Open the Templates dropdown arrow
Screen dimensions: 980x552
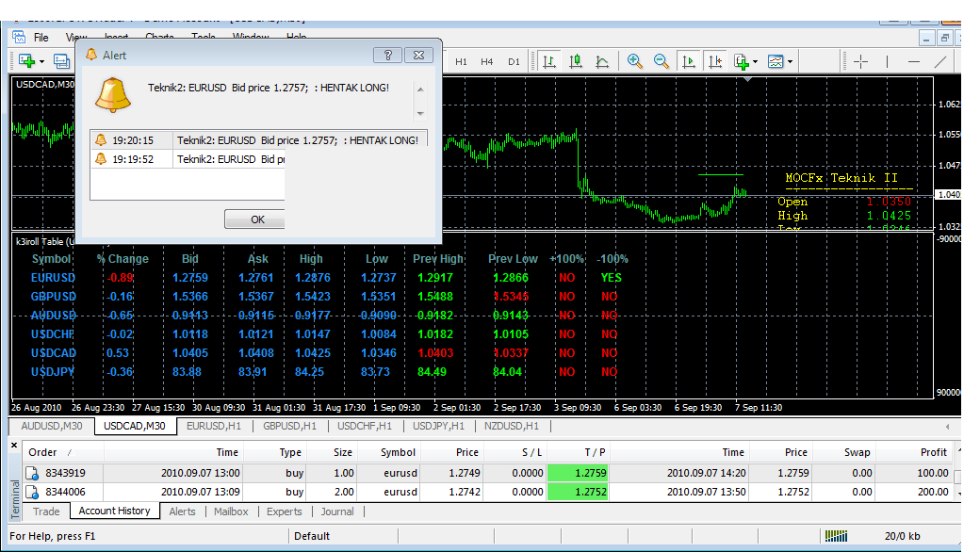[x=790, y=61]
